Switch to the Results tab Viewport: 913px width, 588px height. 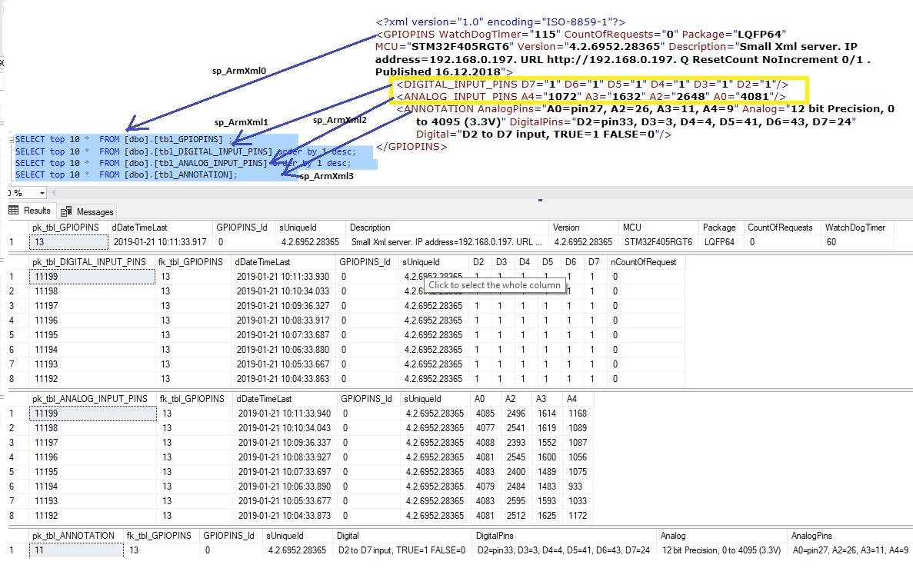point(36,211)
